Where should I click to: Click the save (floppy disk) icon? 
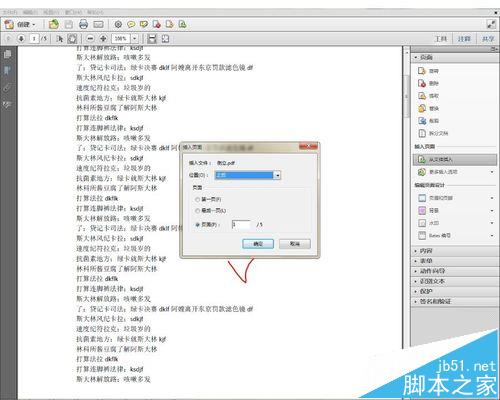(x=69, y=24)
